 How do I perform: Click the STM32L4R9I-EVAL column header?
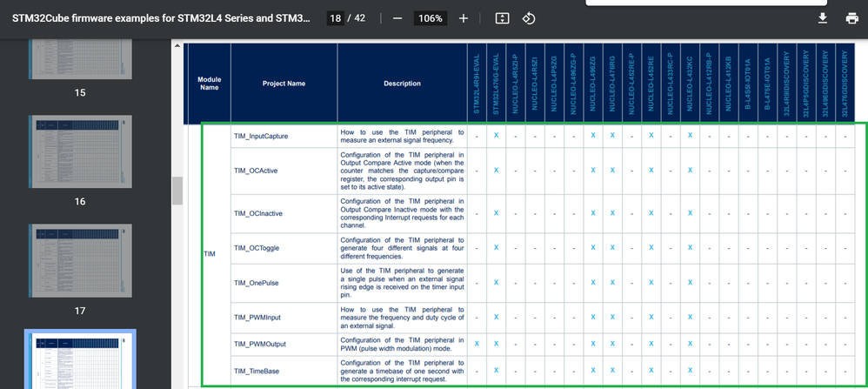(477, 84)
